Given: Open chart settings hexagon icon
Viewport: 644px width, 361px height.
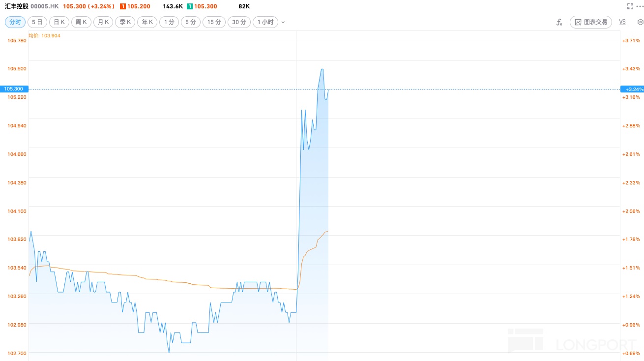Looking at the screenshot, I should point(640,22).
